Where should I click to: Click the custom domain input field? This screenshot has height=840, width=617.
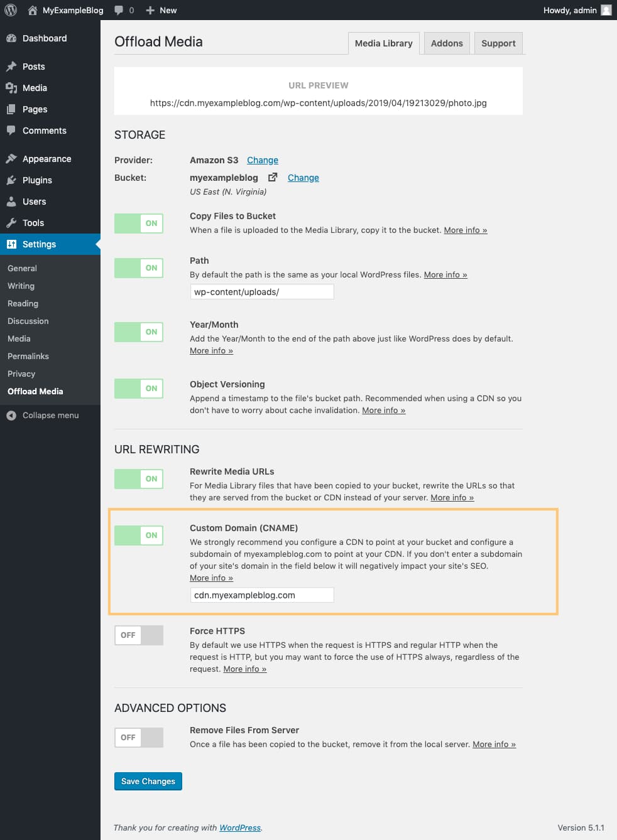[261, 595]
